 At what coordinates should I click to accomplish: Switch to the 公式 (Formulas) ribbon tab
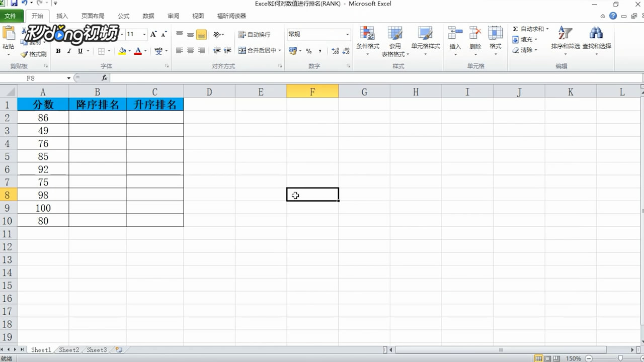point(123,16)
